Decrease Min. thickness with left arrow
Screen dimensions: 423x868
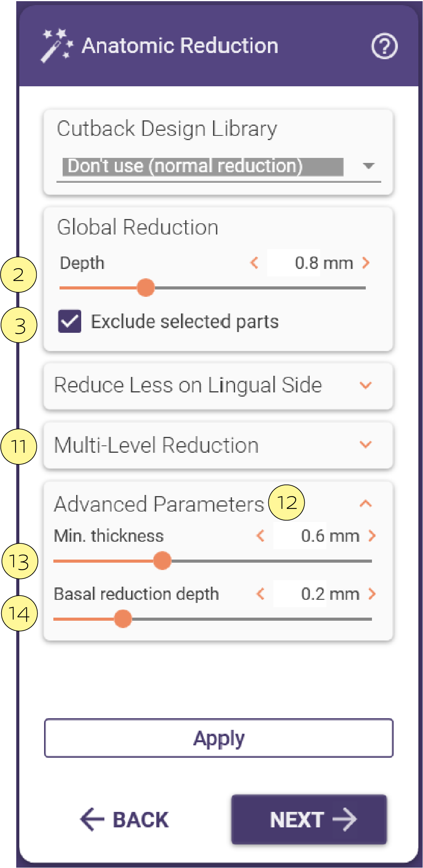(261, 536)
